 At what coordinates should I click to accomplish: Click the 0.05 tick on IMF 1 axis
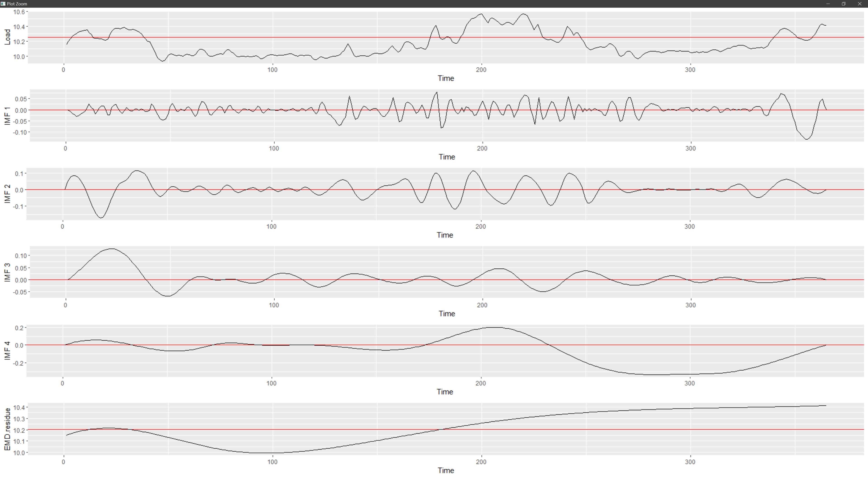coord(21,99)
